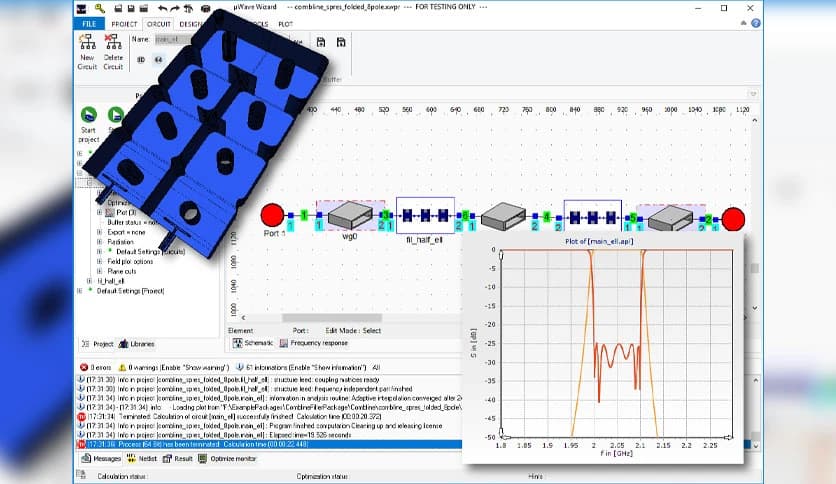The width and height of the screenshot is (836, 484).
Task: Expand Default Settings [Circuits] node
Action: tap(99, 252)
